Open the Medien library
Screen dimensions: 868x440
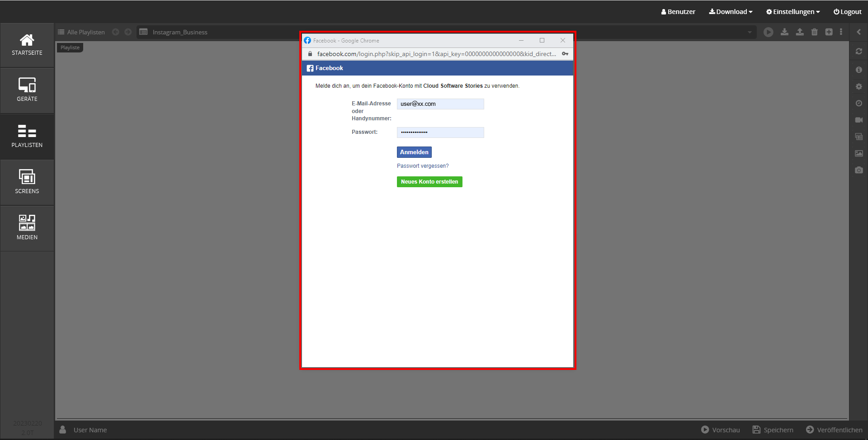pos(27,228)
